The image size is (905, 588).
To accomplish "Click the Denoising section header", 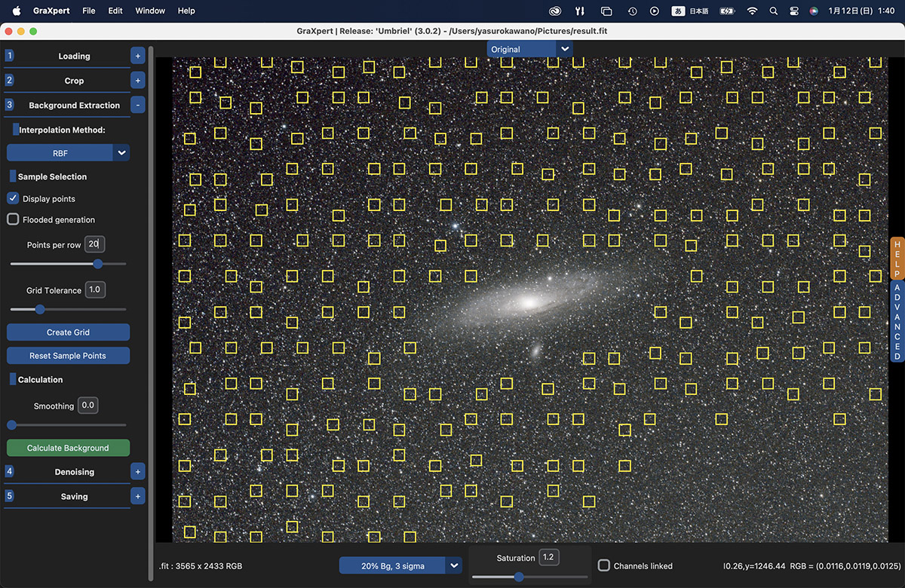I will point(74,471).
